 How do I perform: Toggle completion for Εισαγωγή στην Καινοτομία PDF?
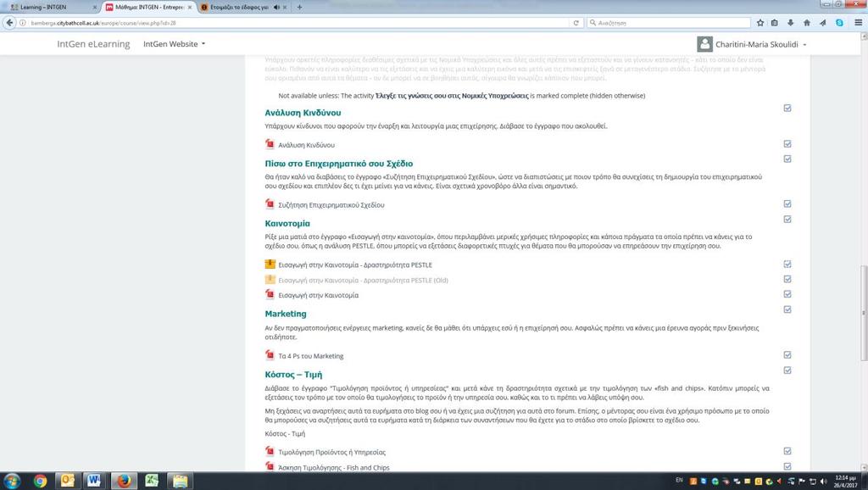pyautogui.click(x=787, y=294)
